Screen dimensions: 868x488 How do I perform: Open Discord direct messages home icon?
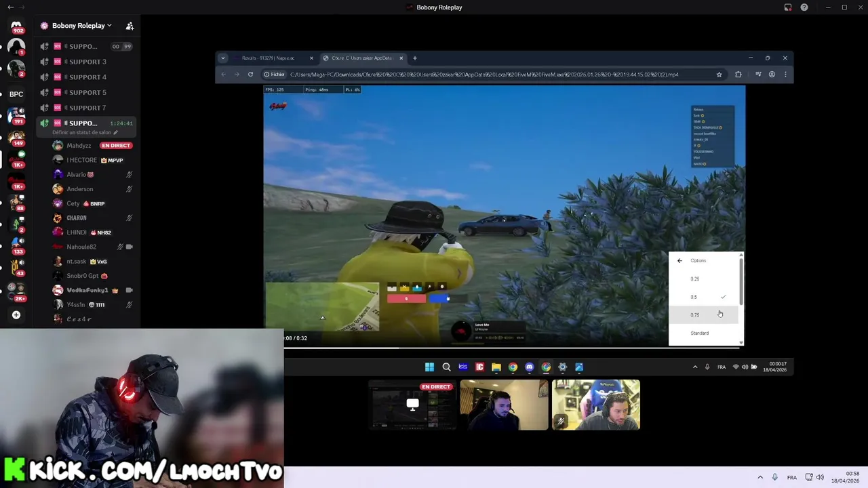(16, 26)
